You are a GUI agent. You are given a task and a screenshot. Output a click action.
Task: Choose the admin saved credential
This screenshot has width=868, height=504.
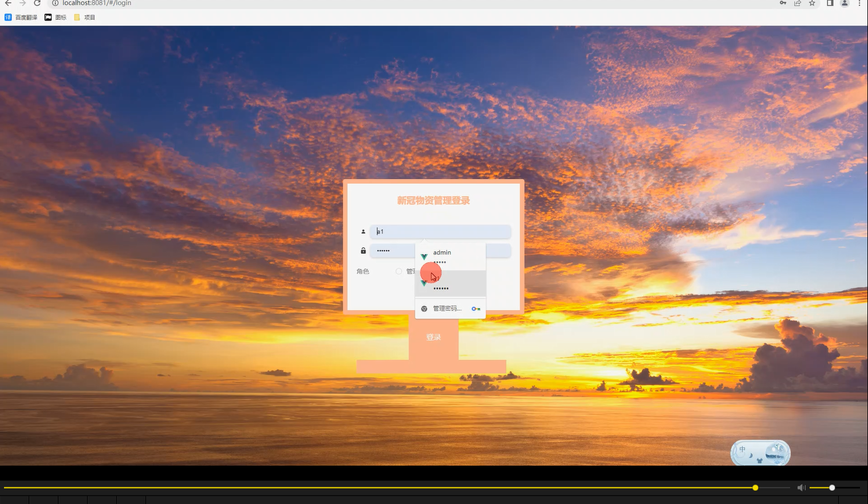[x=451, y=257]
